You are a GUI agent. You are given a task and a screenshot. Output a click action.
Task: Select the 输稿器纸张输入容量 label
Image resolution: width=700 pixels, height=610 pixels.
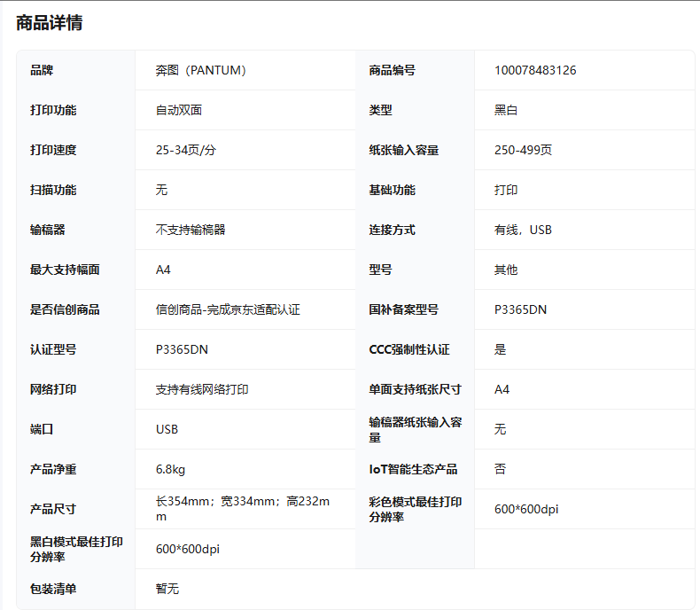click(416, 430)
